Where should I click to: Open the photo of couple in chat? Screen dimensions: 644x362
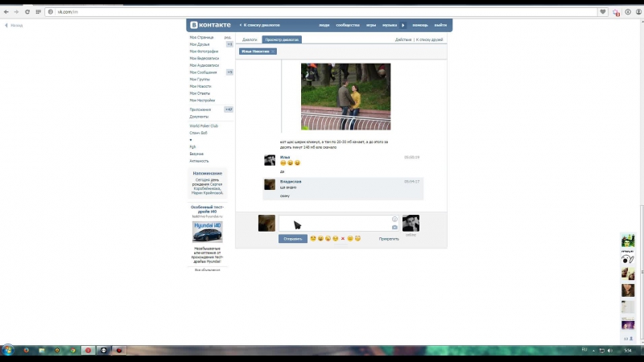pyautogui.click(x=346, y=97)
